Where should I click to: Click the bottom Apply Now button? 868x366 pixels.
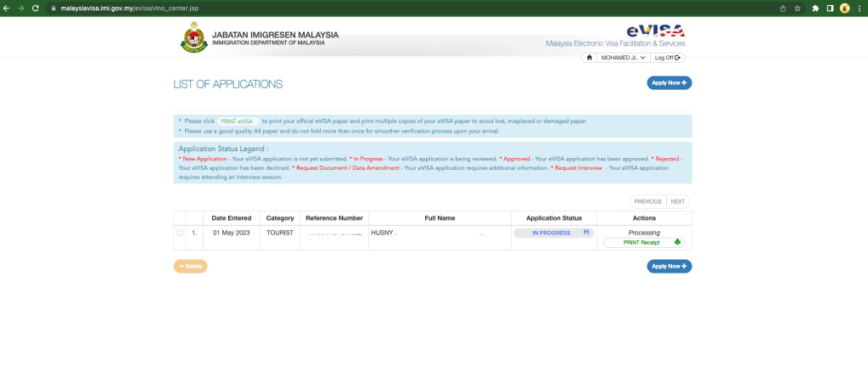click(669, 267)
